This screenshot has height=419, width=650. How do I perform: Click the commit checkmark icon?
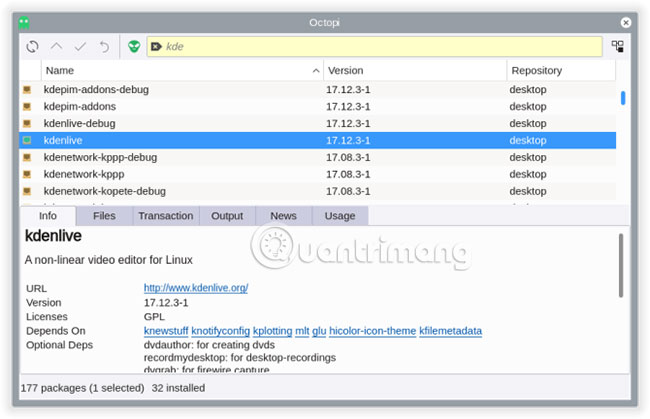[x=80, y=46]
